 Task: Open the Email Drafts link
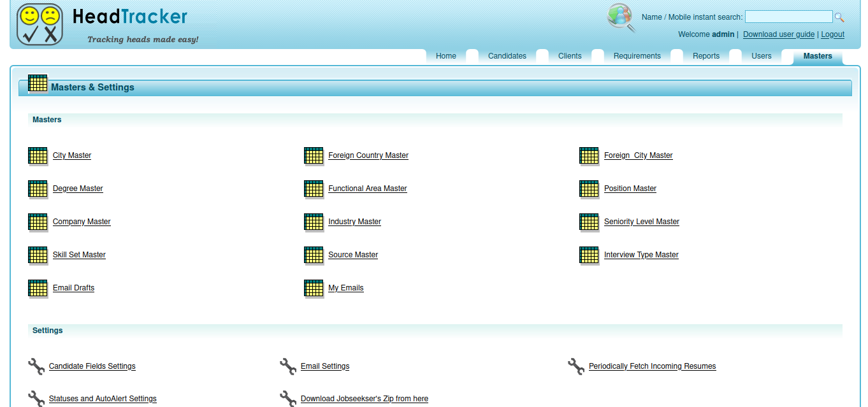(x=73, y=288)
